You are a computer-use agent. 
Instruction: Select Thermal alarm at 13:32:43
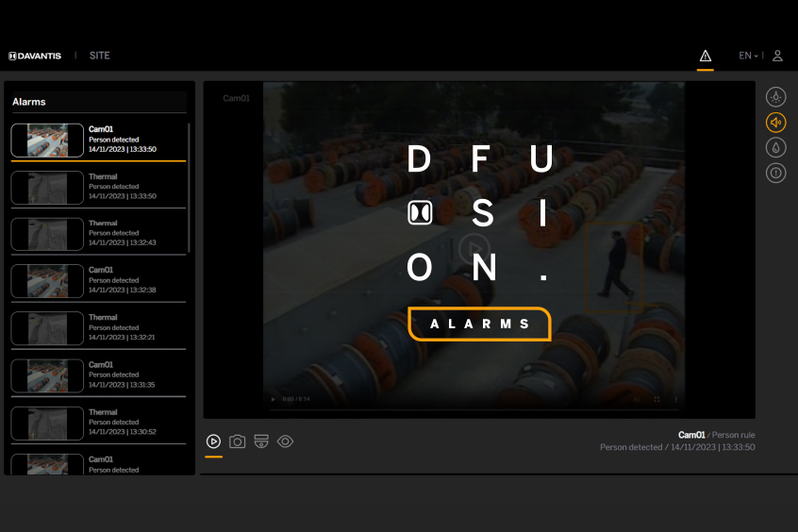tap(98, 234)
